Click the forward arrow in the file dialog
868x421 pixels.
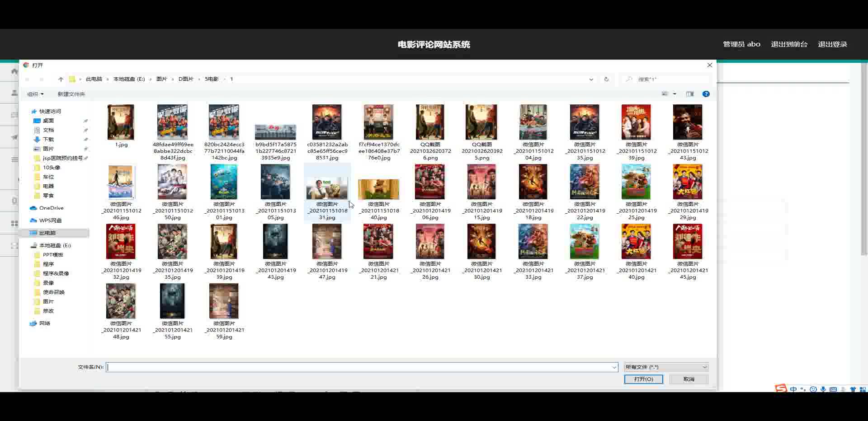(42, 79)
